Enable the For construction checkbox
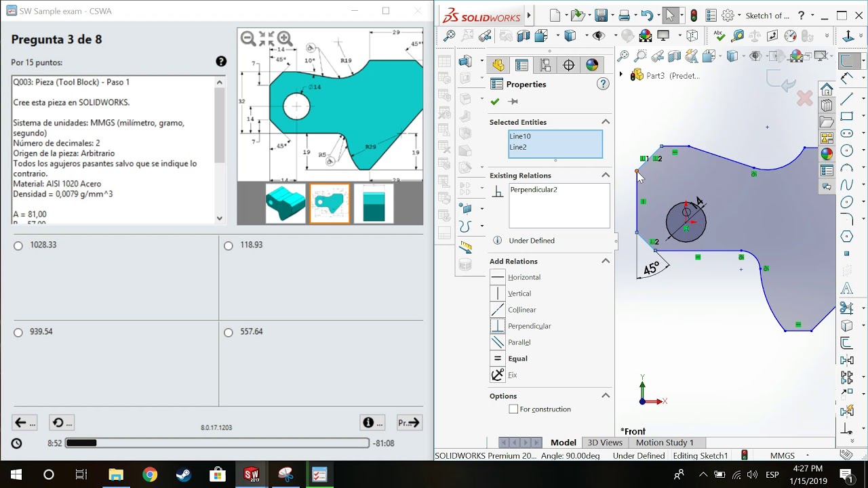Screen dimensions: 868x488 click(x=513, y=409)
